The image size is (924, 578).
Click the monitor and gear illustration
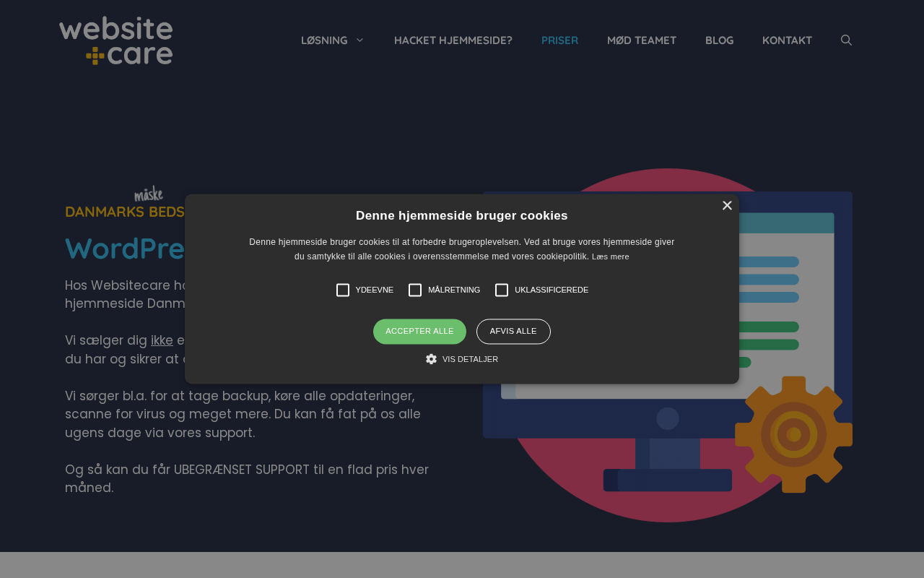pos(668,345)
